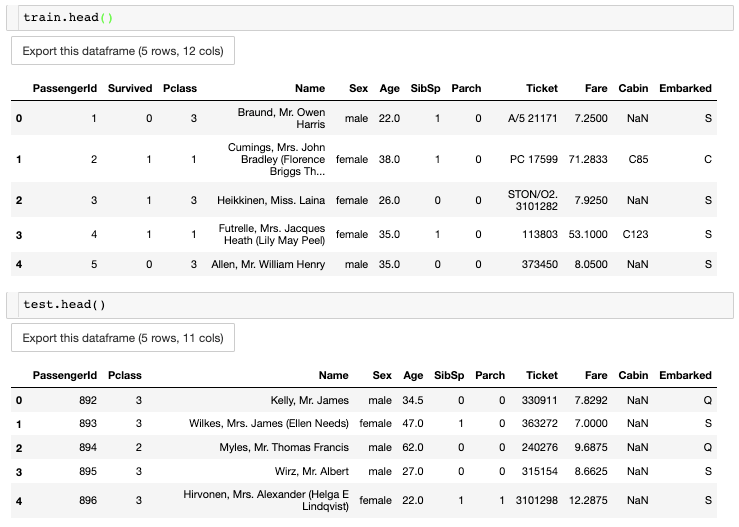This screenshot has width=739, height=527.
Task: Click ticket value 330911
Action: pos(540,401)
